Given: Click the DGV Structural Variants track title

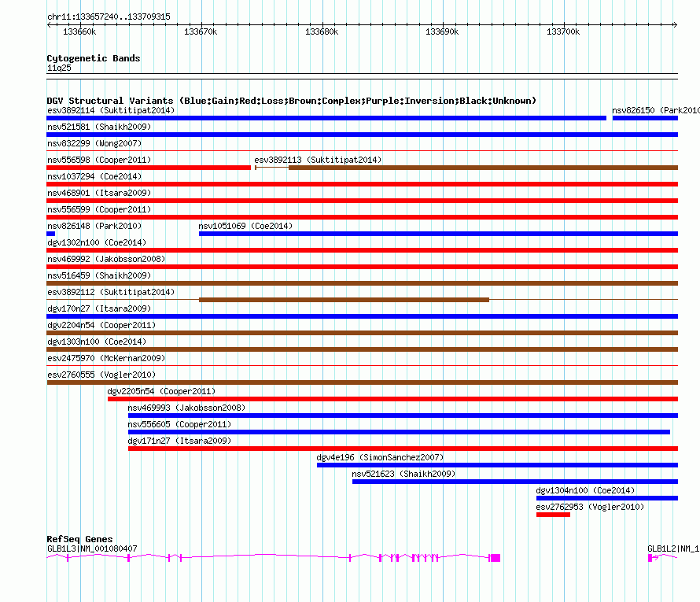Looking at the screenshot, I should coord(291,101).
